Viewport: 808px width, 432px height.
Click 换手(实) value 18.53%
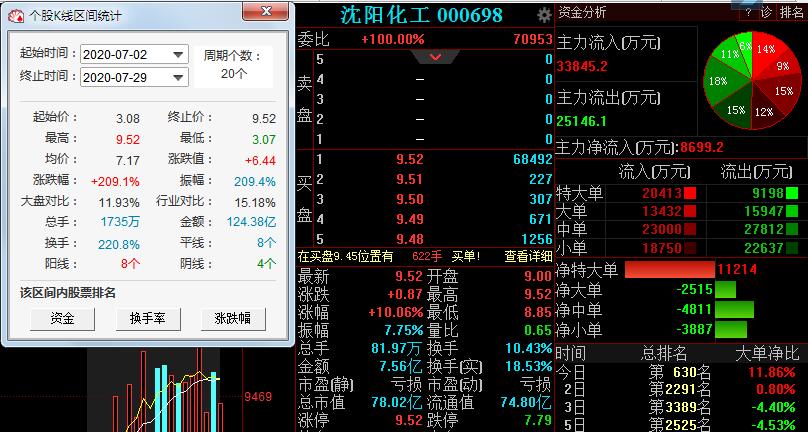tap(529, 367)
